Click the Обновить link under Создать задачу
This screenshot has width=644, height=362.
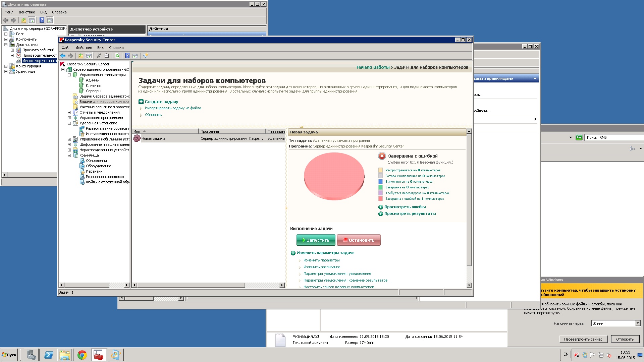click(x=153, y=115)
